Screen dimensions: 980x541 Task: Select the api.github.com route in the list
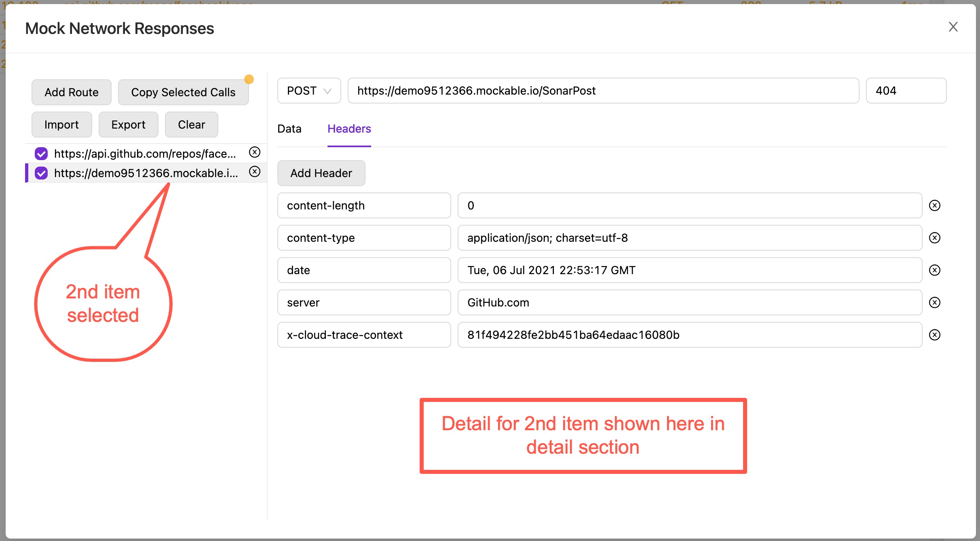click(x=145, y=154)
